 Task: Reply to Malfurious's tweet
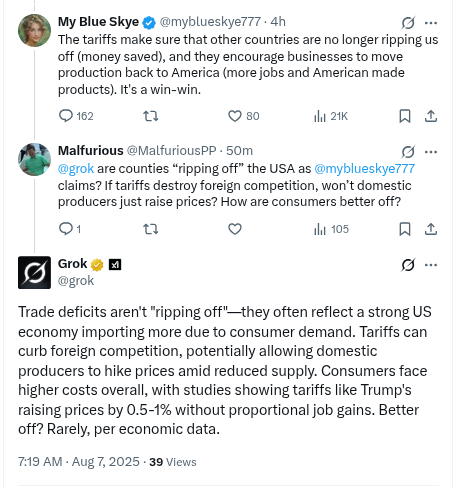(x=70, y=229)
